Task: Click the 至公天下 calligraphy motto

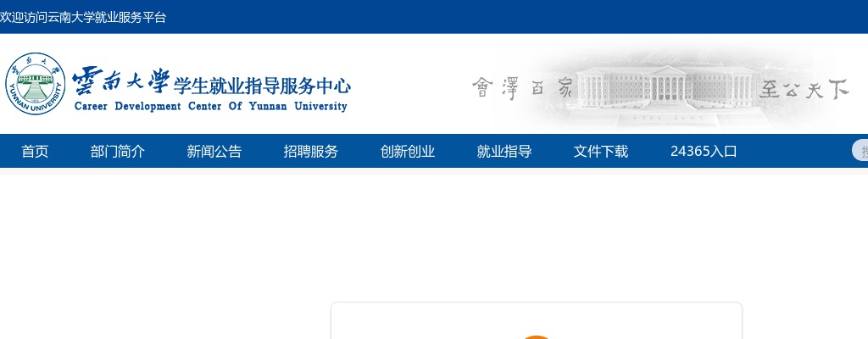Action: (804, 88)
